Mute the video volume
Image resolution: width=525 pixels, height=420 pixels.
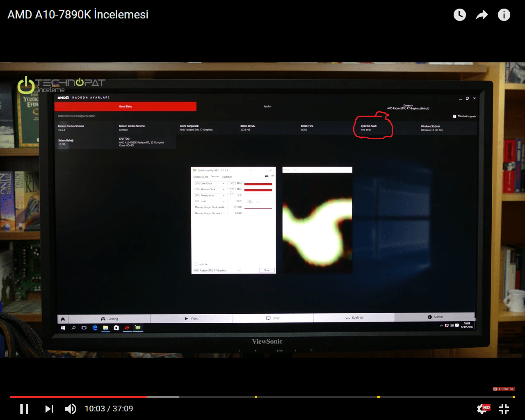71,409
